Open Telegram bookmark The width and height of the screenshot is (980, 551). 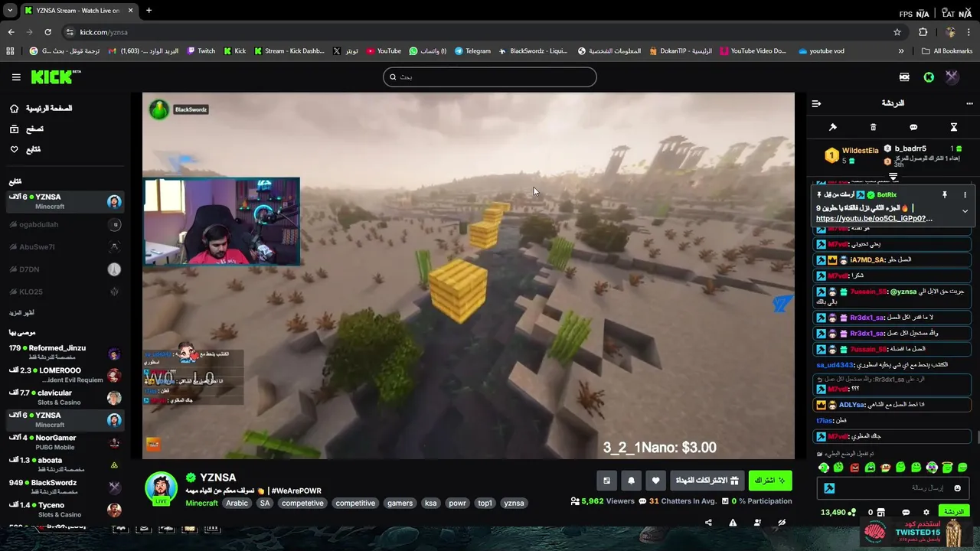pos(472,51)
